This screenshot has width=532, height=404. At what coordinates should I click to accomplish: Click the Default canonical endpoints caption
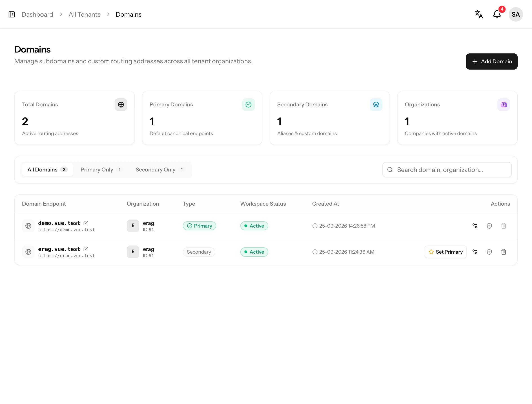[x=181, y=134]
